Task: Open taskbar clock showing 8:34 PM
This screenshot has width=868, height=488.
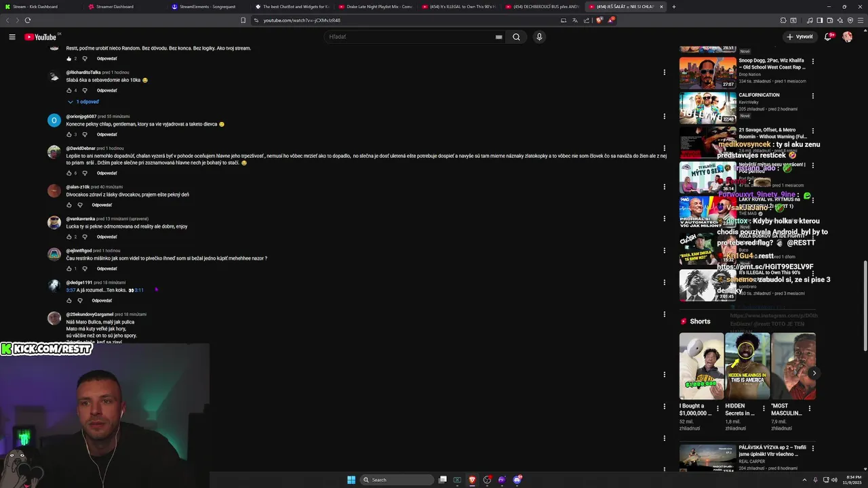Action: pos(852,480)
